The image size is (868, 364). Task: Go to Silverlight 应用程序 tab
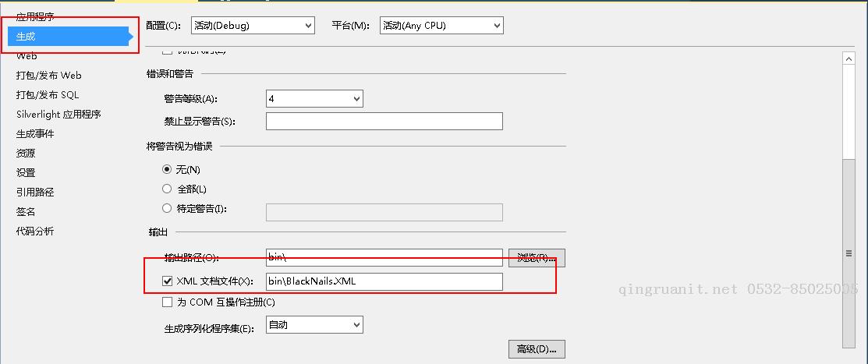[x=58, y=115]
